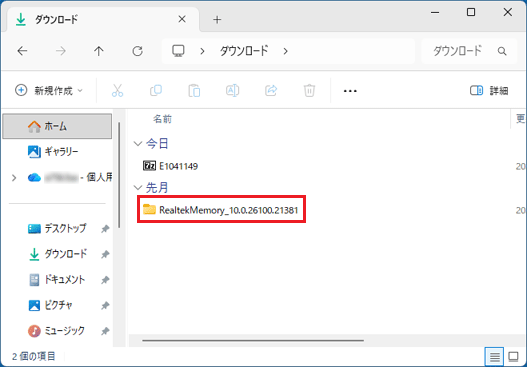Refresh the Downloads folder view
Image resolution: width=527 pixels, height=367 pixels.
(x=137, y=51)
